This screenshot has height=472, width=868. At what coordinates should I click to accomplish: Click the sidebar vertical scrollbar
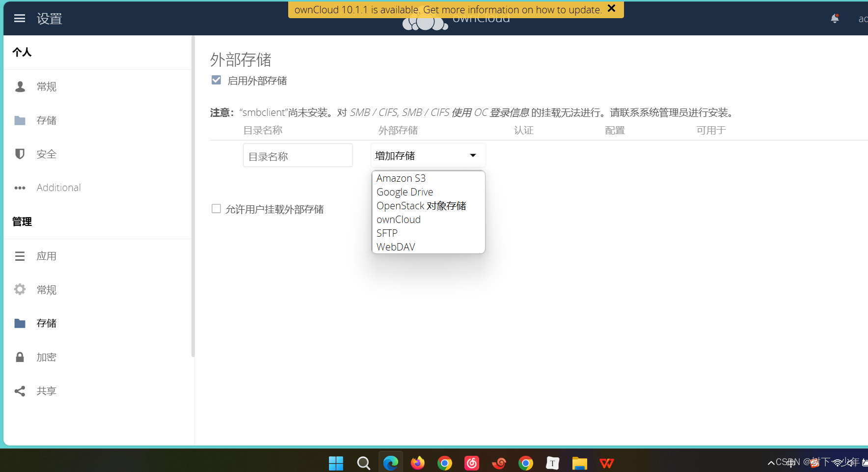coord(193,196)
